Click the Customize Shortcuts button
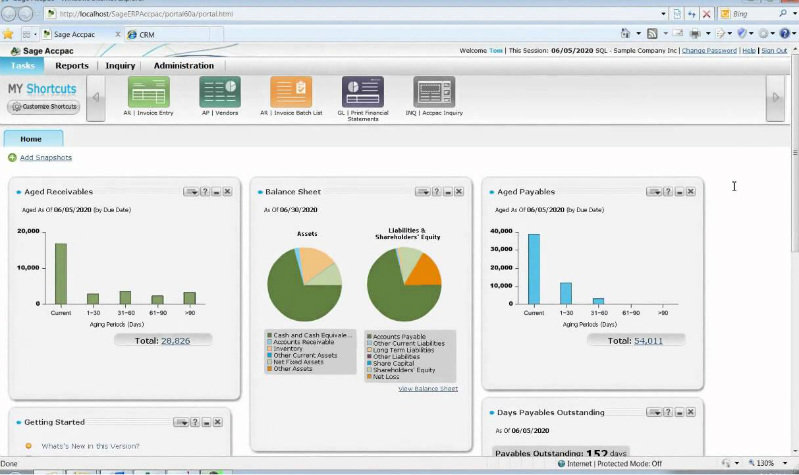Screen dimensions: 799x475 coord(44,107)
